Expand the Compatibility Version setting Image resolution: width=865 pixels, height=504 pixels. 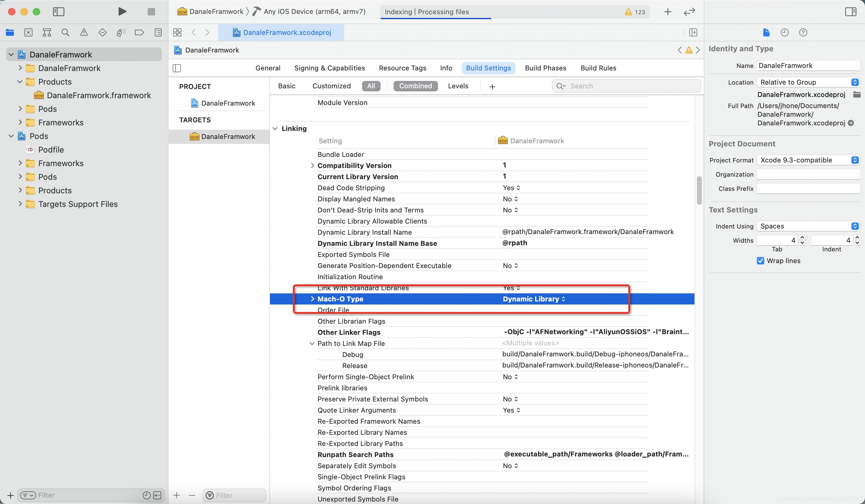312,165
